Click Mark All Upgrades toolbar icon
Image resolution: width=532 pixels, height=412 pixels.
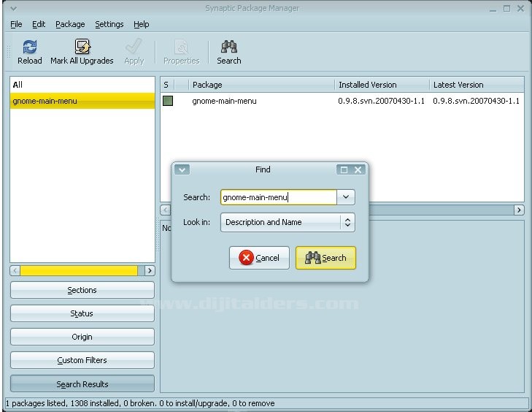coord(82,52)
